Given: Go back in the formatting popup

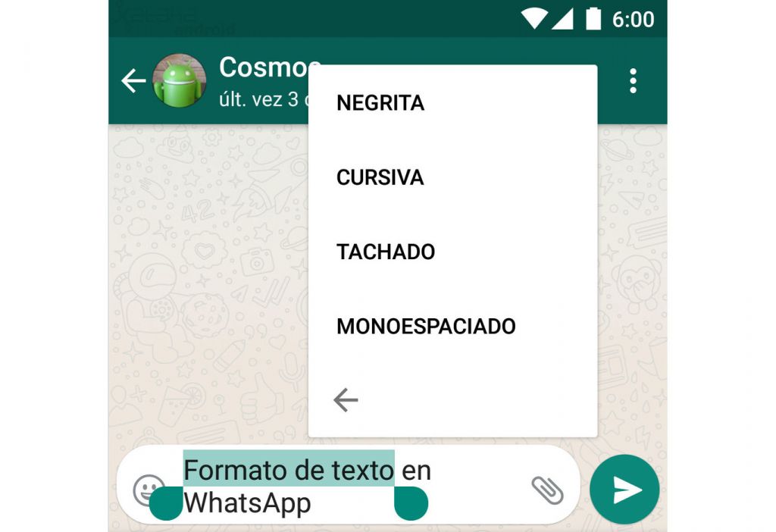Looking at the screenshot, I should [x=346, y=400].
